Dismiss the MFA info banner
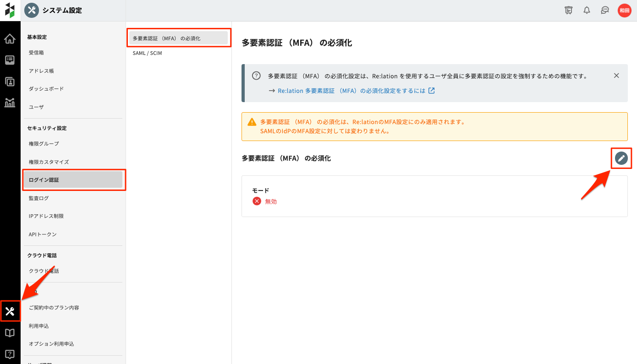The height and width of the screenshot is (364, 637). [616, 76]
